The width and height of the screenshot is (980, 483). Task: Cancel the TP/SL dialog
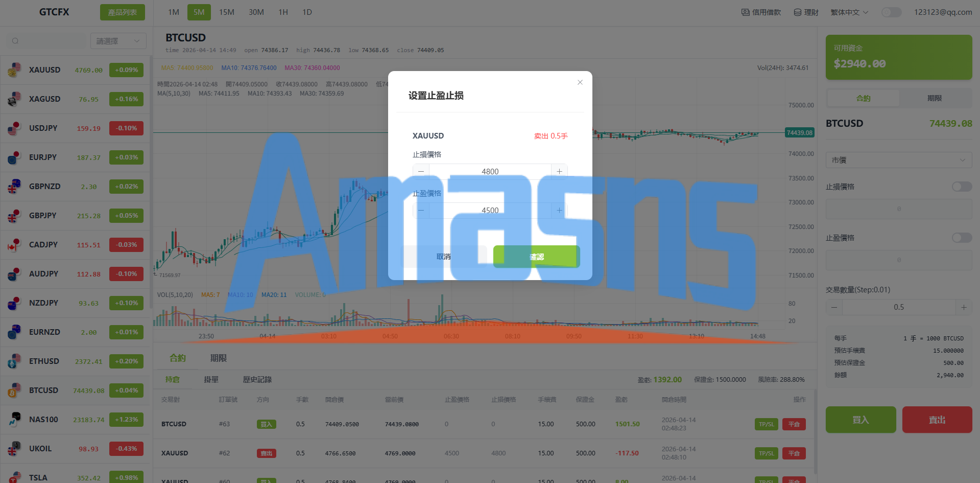[444, 257]
